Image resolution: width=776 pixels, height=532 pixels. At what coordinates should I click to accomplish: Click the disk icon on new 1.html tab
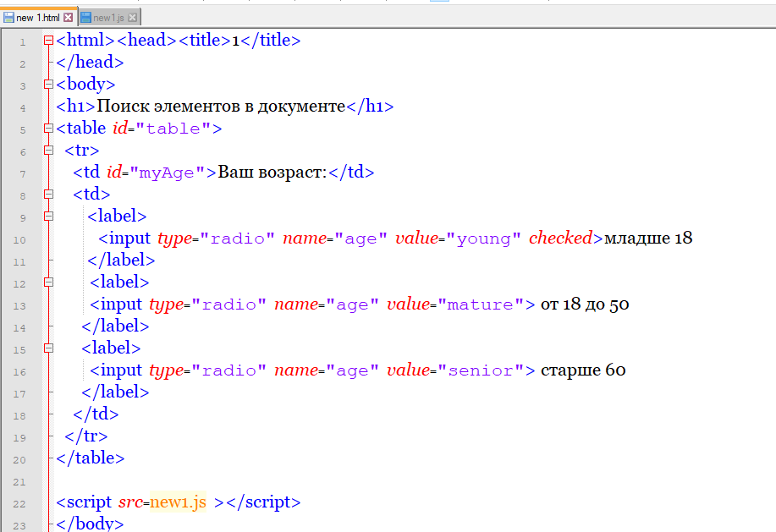[x=8, y=17]
